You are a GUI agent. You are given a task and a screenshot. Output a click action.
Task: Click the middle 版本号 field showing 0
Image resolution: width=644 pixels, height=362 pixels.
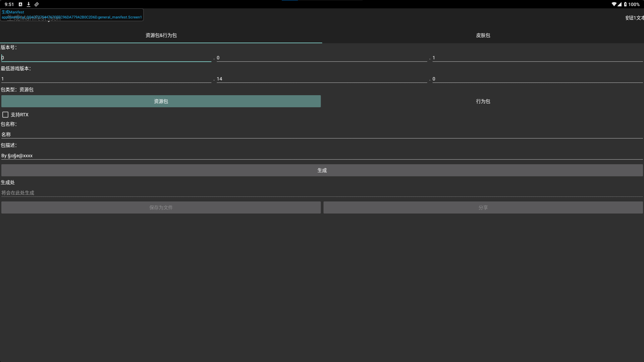tap(322, 58)
